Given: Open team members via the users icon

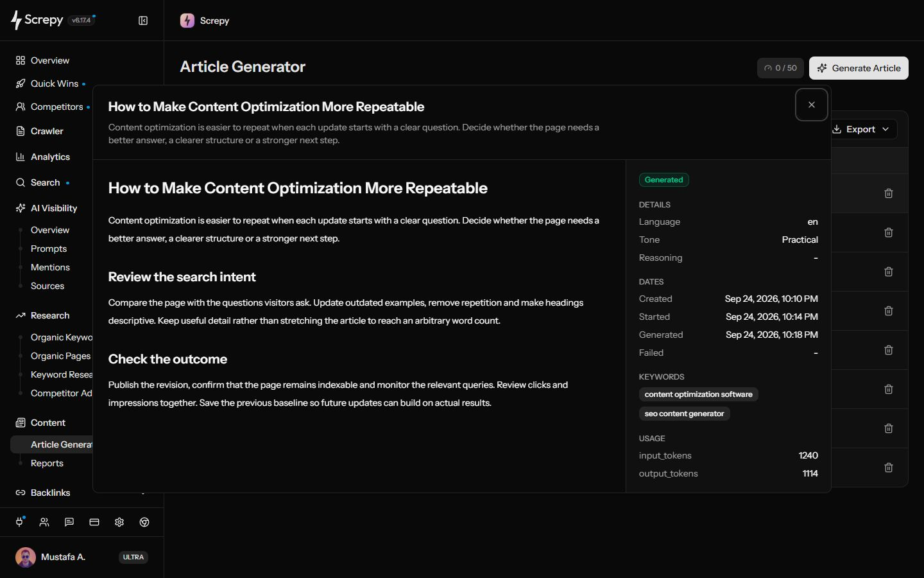Looking at the screenshot, I should 44,522.
